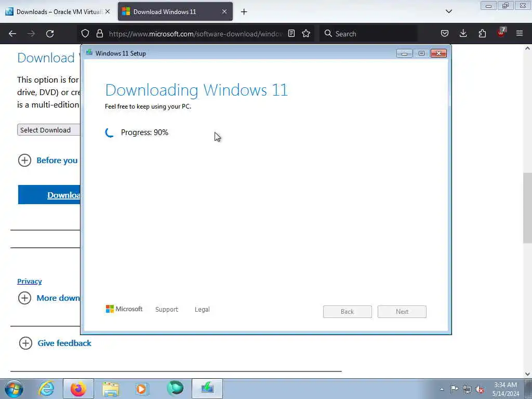Open Windows Explorer folder in taskbar

[x=111, y=389]
